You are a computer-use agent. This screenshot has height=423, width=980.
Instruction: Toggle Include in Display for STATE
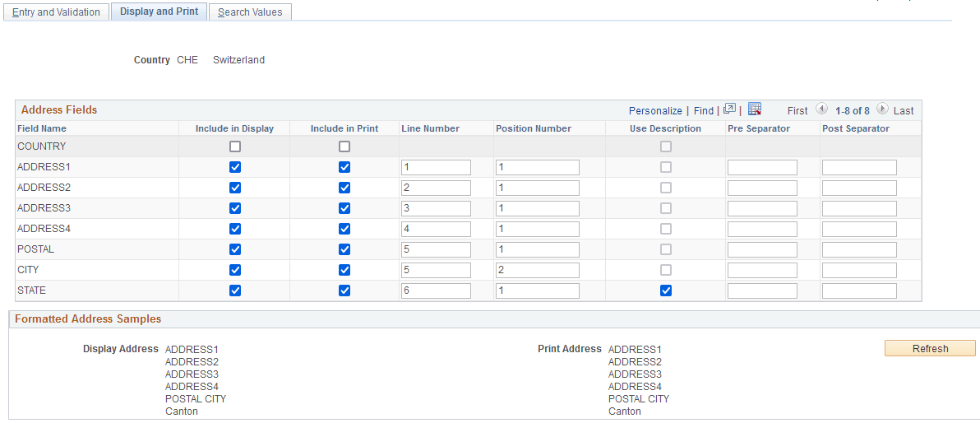click(x=235, y=291)
